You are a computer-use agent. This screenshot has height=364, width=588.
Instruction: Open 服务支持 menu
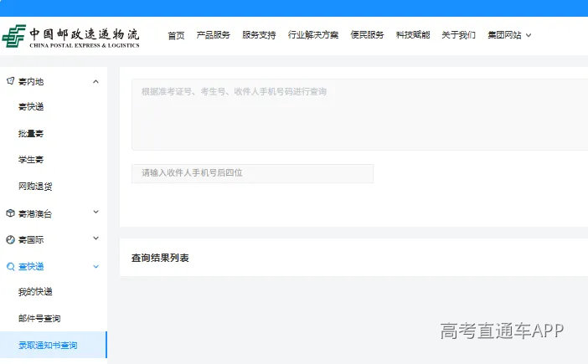(x=259, y=35)
